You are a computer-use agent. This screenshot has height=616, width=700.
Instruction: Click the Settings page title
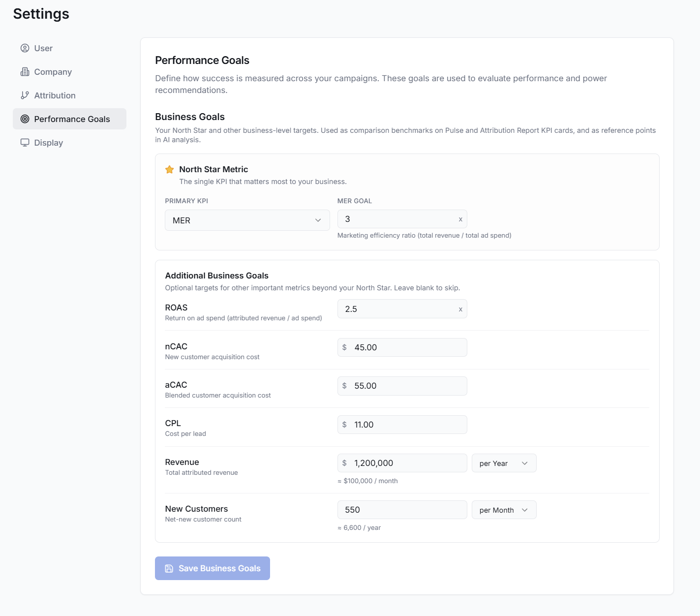(41, 14)
